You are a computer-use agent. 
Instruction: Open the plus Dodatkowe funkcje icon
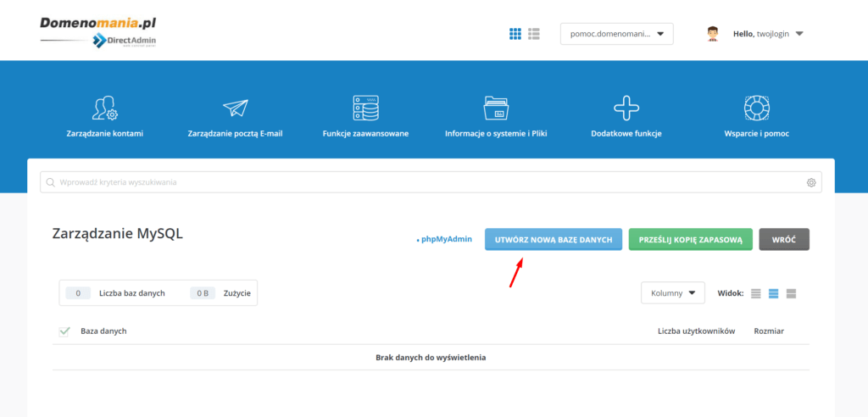[x=626, y=108]
